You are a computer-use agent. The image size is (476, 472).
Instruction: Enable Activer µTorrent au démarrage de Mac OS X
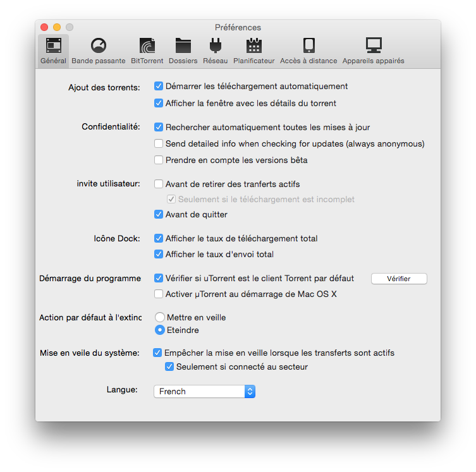pos(159,294)
